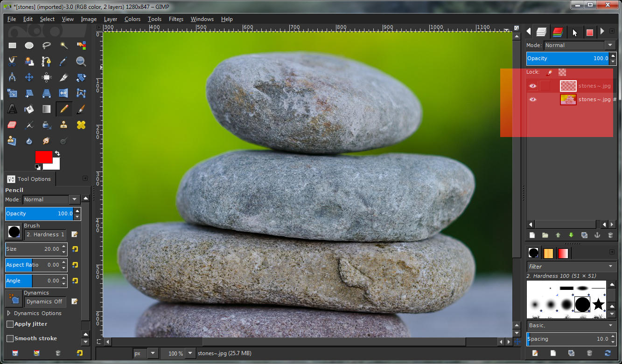Viewport: 622px width, 364px height.
Task: Toggle Quick Mask at canvas bottom-left corner
Action: click(99, 342)
